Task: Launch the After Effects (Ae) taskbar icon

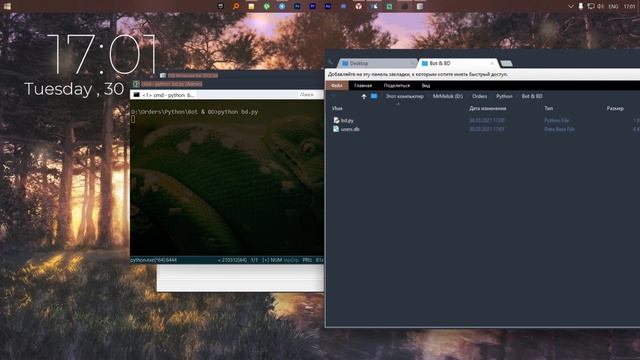Action: (328, 6)
